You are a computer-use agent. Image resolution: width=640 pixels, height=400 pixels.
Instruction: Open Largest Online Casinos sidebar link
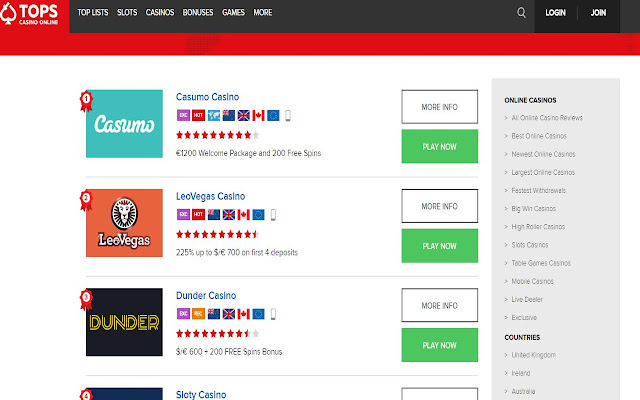pos(543,172)
